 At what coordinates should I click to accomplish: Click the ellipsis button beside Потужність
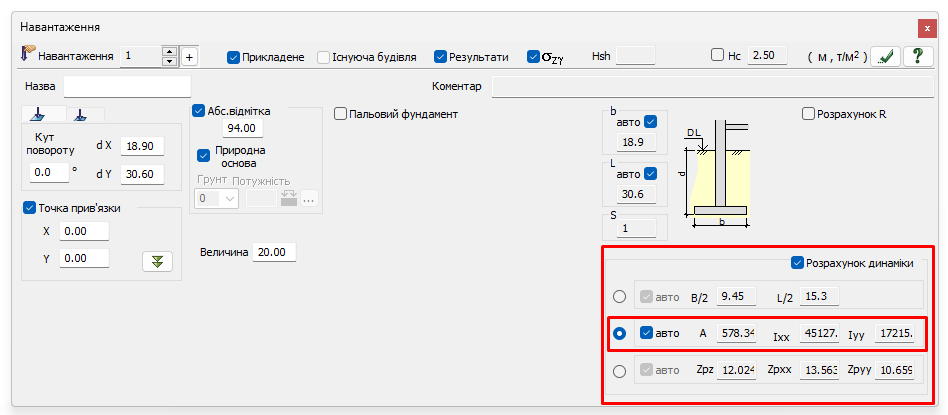(309, 198)
